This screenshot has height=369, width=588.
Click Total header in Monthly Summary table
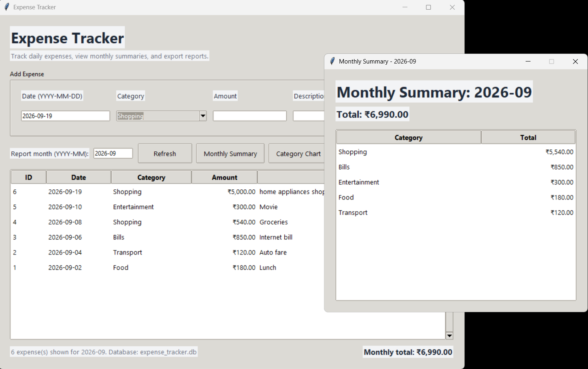coord(528,138)
